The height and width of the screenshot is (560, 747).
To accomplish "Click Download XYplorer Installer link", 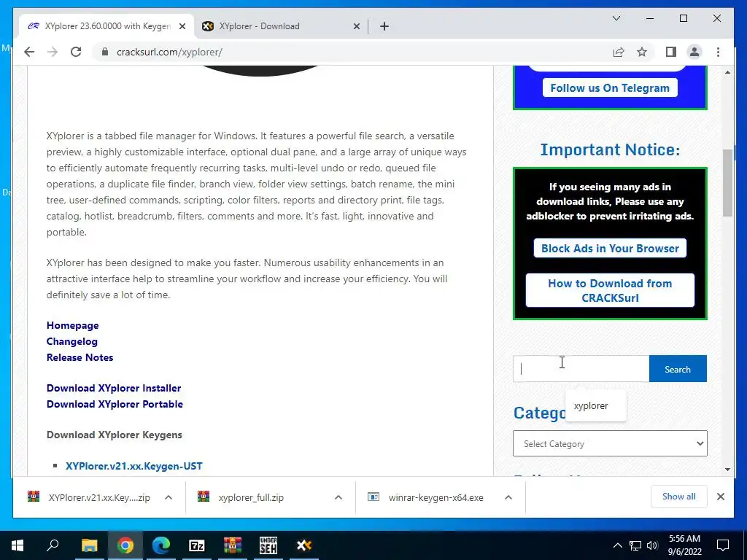I will [x=114, y=388].
